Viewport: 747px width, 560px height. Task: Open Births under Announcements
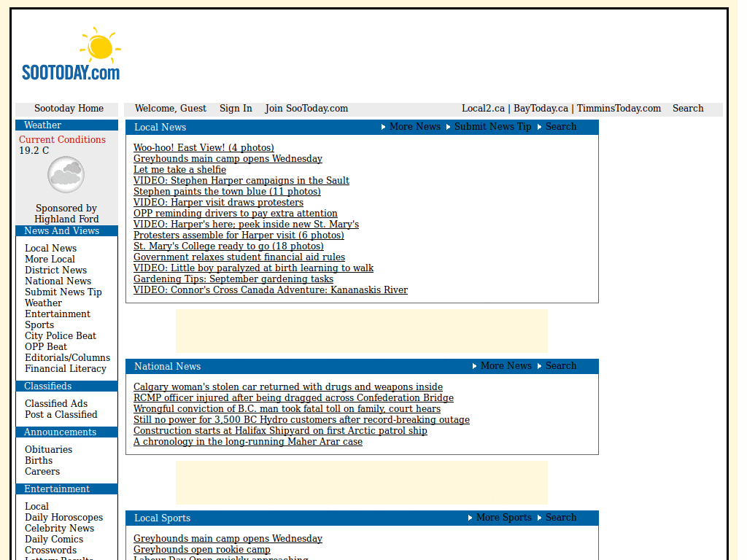click(x=39, y=461)
